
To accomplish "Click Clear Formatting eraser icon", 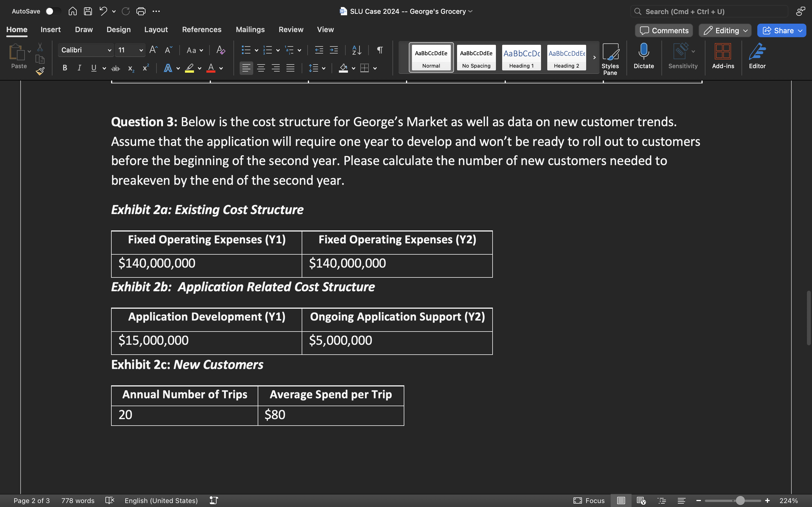I will (220, 50).
